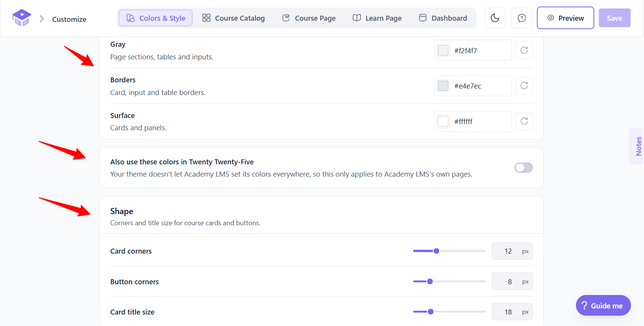Open the Surface color swatch picker
The height and width of the screenshot is (326, 644).
443,121
